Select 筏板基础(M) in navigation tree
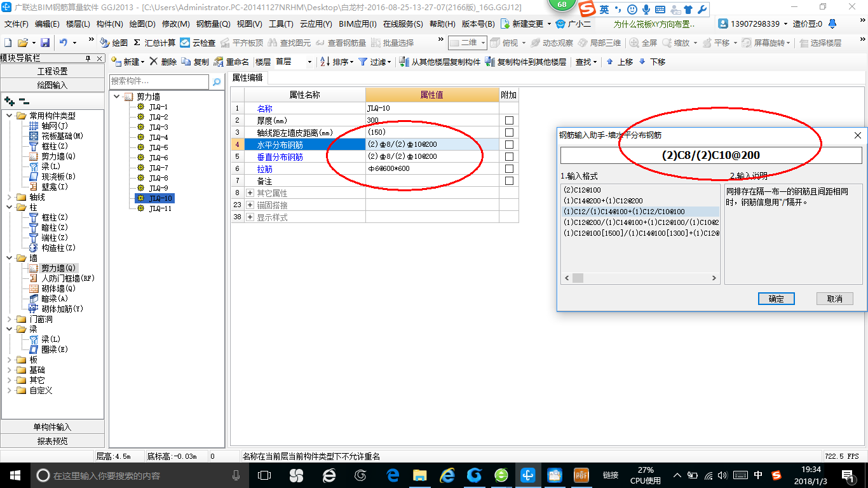 [56, 136]
